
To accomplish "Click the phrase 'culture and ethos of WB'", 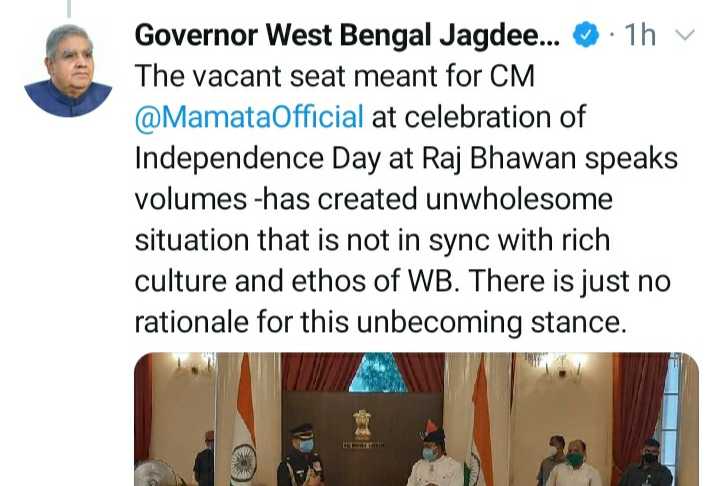I will click(x=297, y=281).
